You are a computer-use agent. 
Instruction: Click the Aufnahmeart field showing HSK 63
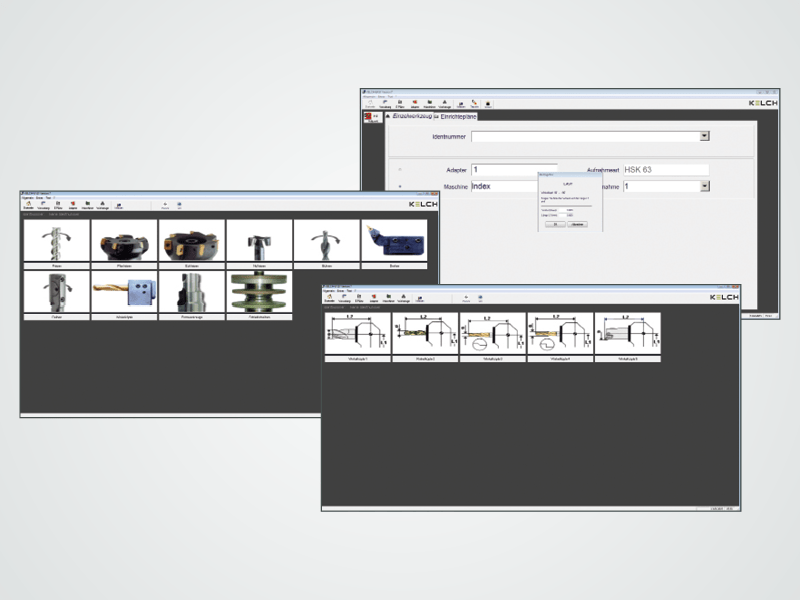[x=666, y=170]
